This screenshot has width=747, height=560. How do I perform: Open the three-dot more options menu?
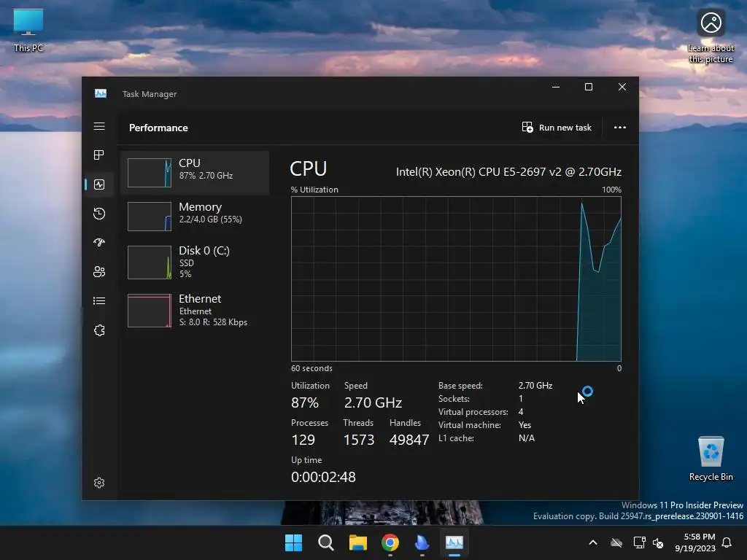620,128
